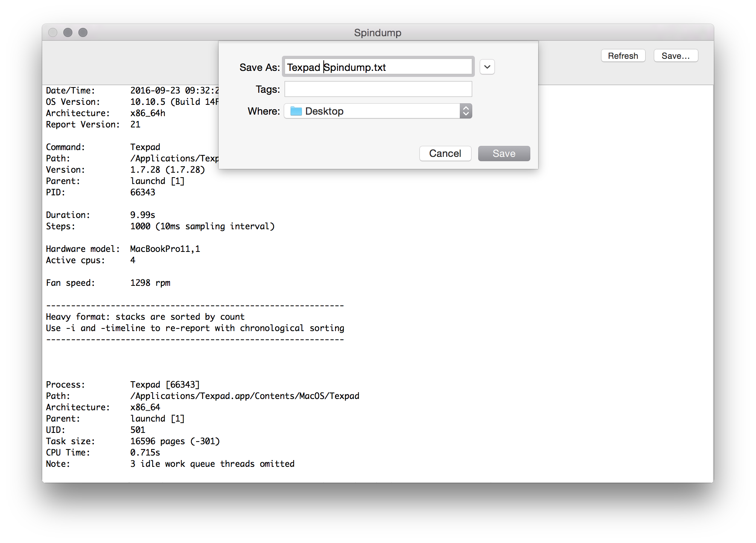The width and height of the screenshot is (756, 543).
Task: Click the UID value 501
Action: click(138, 430)
